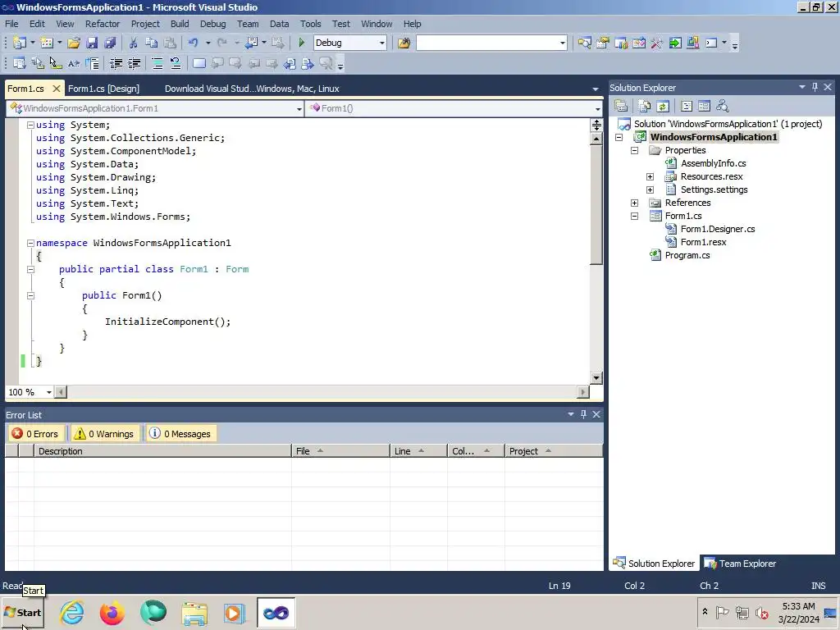This screenshot has width=840, height=630.
Task: Collapse the Form1.cs tree node
Action: pos(634,216)
